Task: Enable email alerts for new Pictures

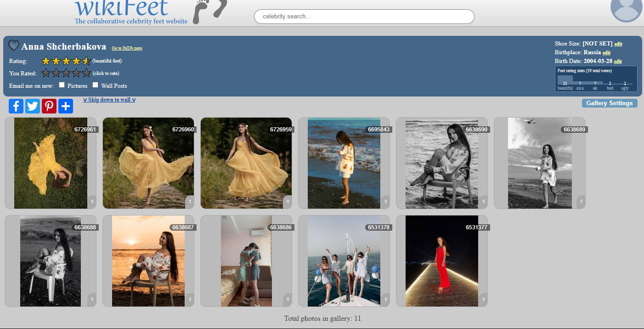Action: coord(62,85)
